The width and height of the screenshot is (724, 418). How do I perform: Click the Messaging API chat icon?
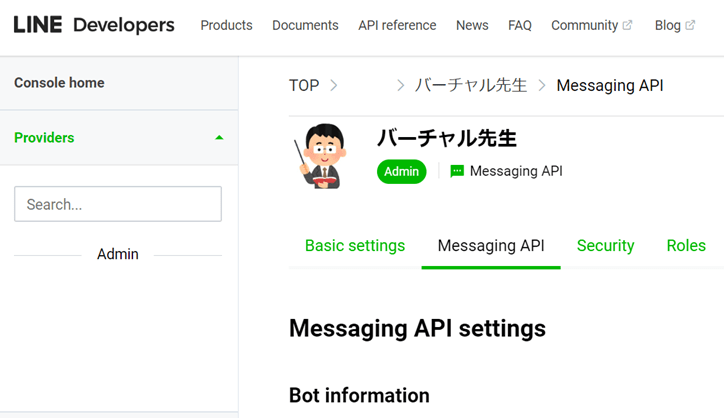point(457,171)
